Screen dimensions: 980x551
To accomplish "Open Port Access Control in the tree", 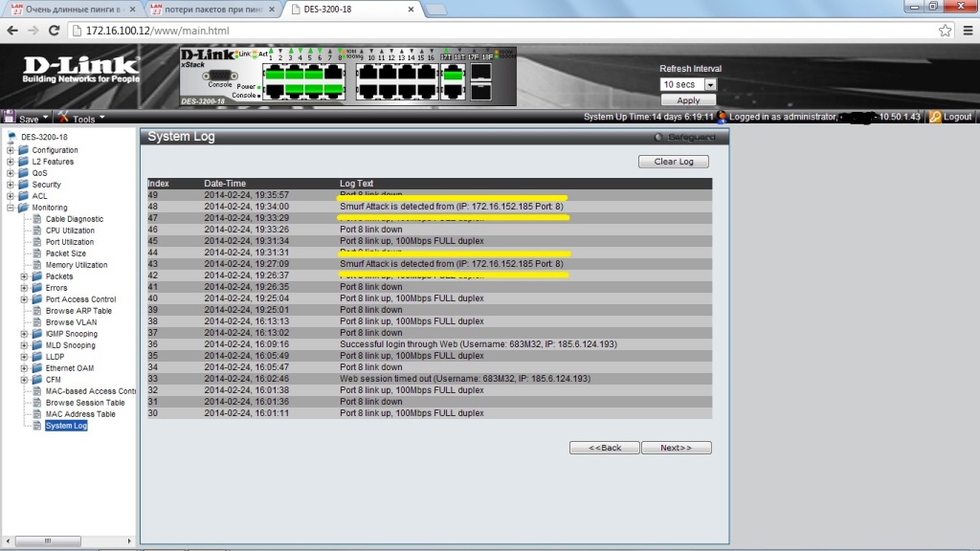I will [x=80, y=299].
